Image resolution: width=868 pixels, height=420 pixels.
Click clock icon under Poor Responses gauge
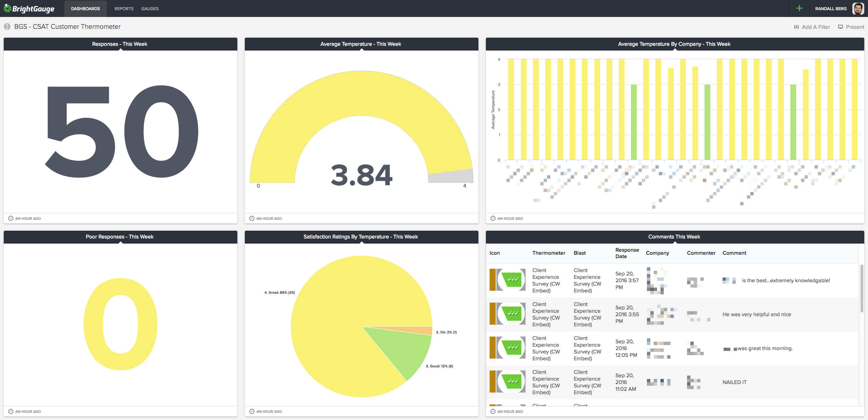11,412
